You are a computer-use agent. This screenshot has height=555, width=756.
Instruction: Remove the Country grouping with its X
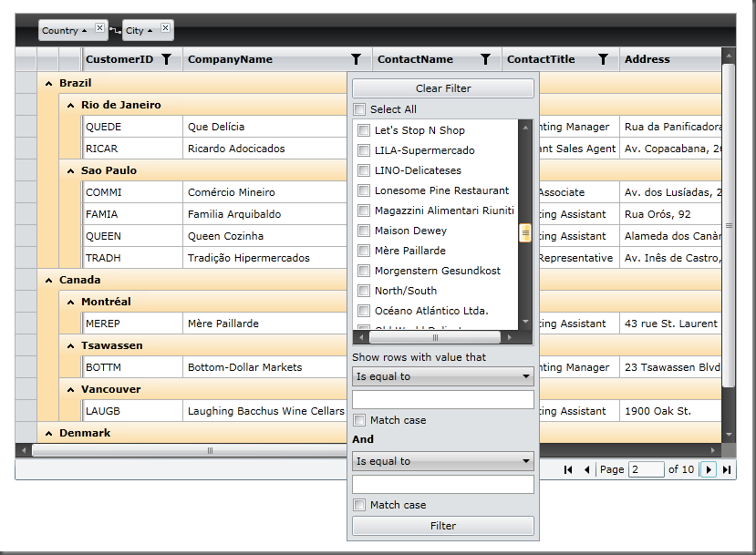(x=99, y=28)
